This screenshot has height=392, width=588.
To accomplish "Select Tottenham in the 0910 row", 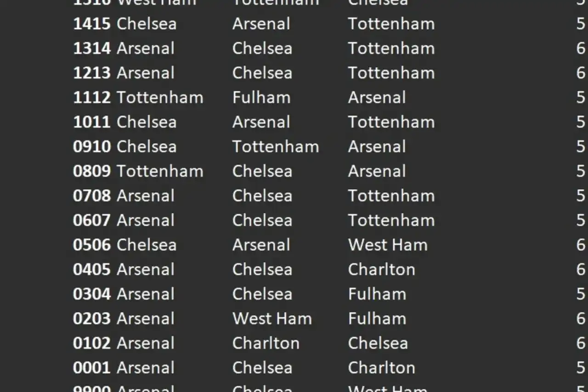I will click(x=275, y=147).
